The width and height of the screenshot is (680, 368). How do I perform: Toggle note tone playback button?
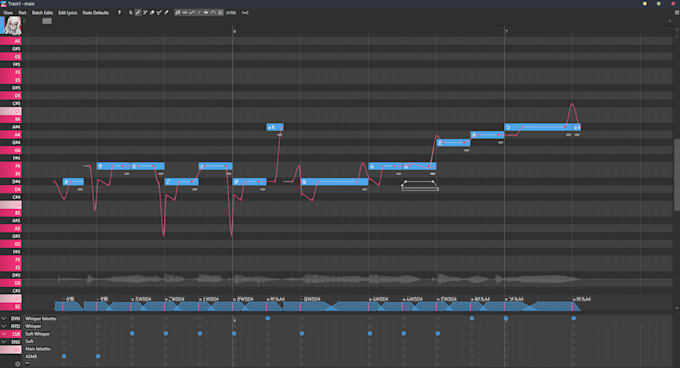tap(177, 13)
